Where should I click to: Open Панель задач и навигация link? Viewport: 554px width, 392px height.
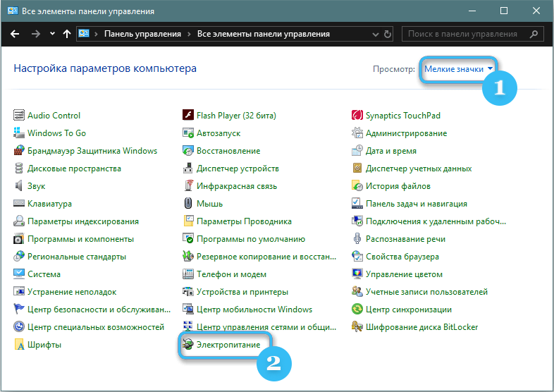(417, 204)
